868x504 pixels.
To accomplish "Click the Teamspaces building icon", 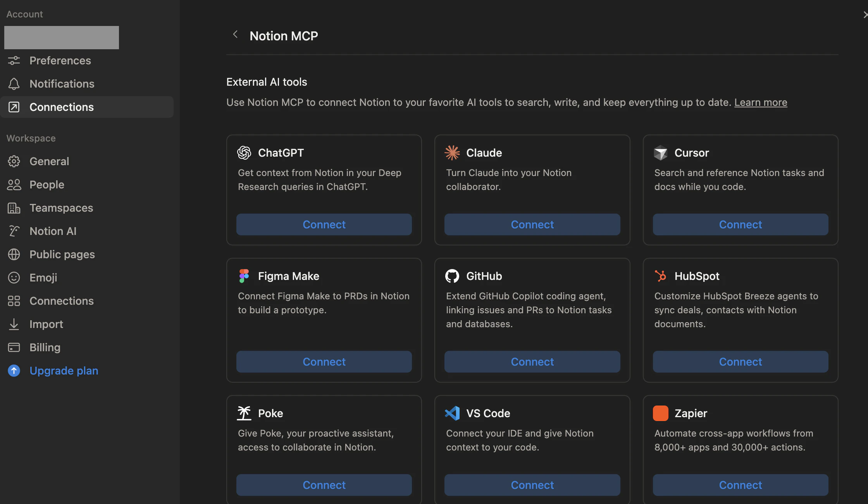I will pos(14,208).
